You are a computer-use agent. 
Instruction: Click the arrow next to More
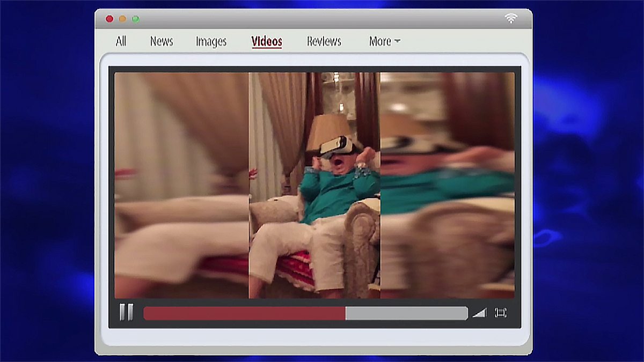tap(397, 41)
